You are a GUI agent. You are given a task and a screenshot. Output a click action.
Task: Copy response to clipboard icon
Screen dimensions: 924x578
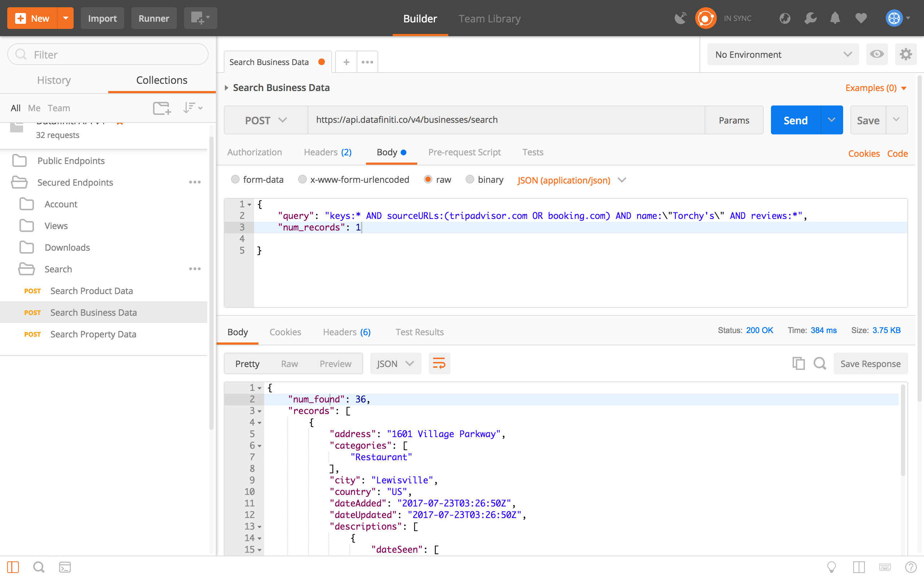[798, 363]
